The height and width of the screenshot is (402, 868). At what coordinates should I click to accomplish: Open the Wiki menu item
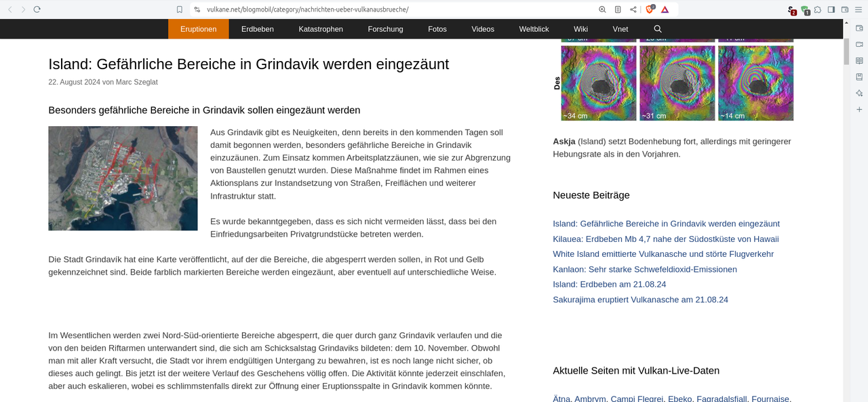pos(580,29)
